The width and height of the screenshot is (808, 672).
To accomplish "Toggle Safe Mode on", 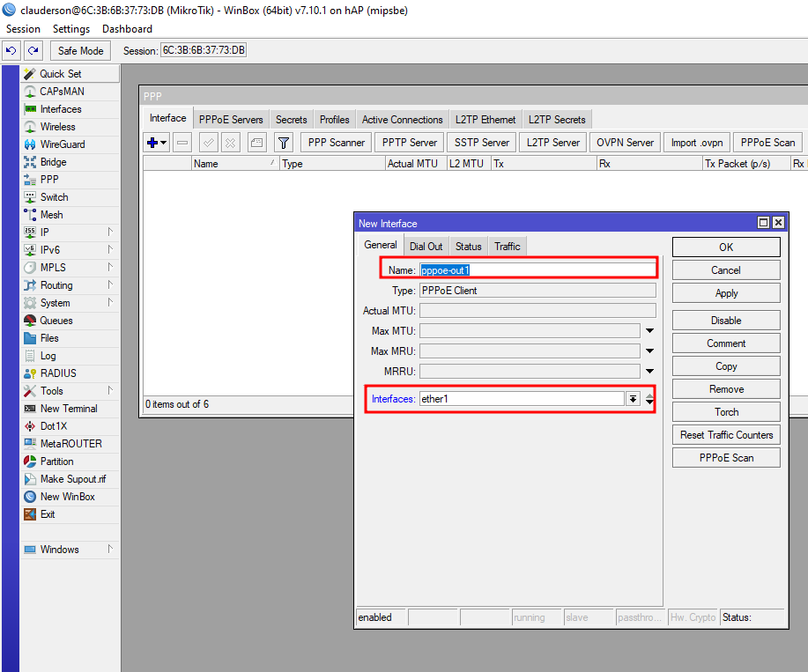I will pos(81,51).
